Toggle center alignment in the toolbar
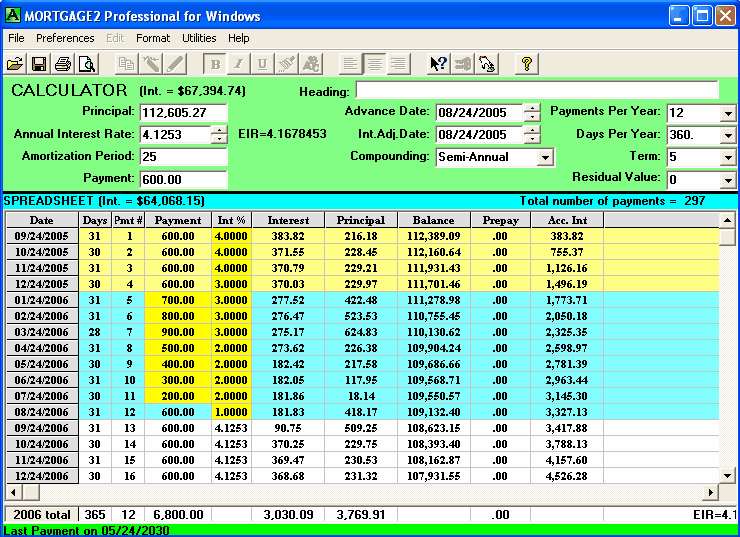 [374, 64]
